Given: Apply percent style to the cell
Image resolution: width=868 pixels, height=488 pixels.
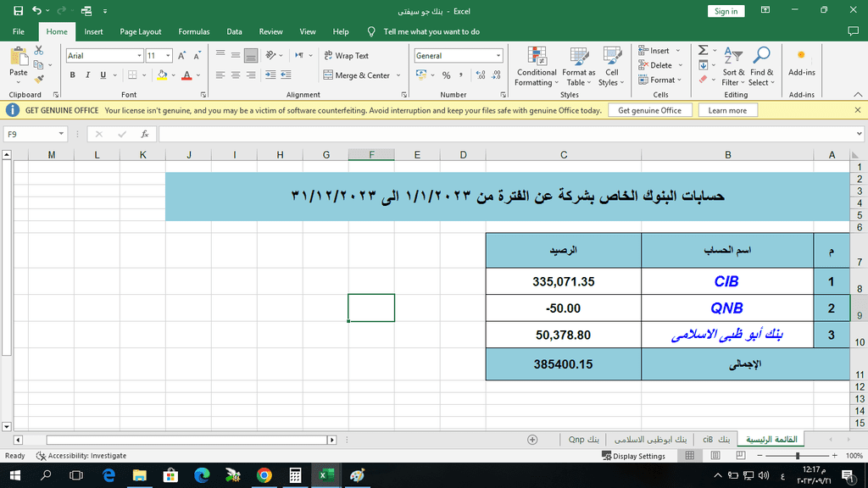Looking at the screenshot, I should coord(446,75).
